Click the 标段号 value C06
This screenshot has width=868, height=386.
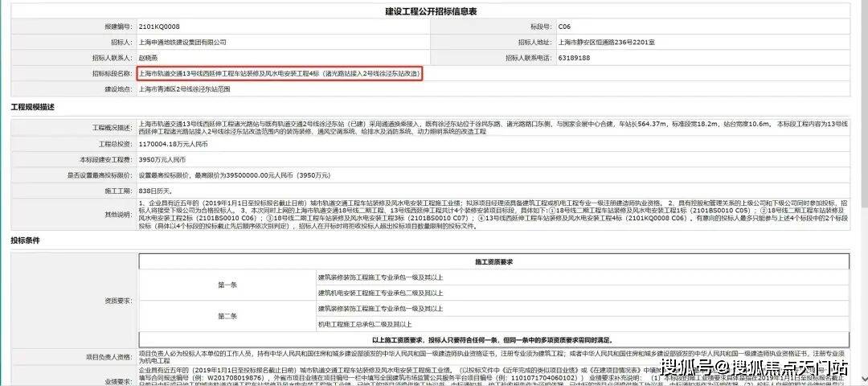point(564,27)
